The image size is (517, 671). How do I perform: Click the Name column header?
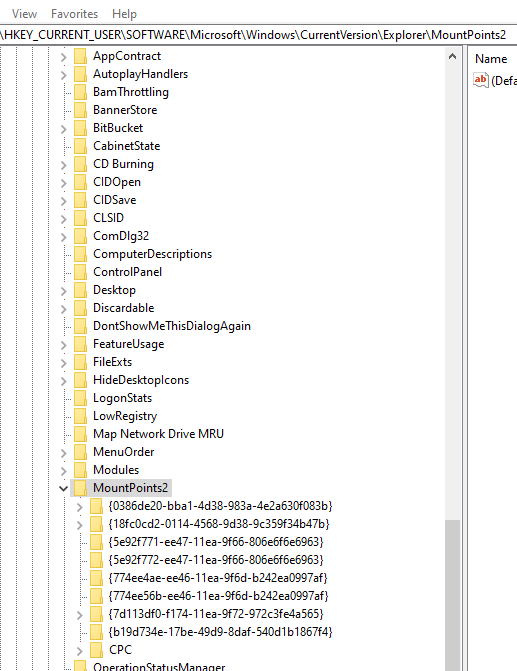pos(492,59)
